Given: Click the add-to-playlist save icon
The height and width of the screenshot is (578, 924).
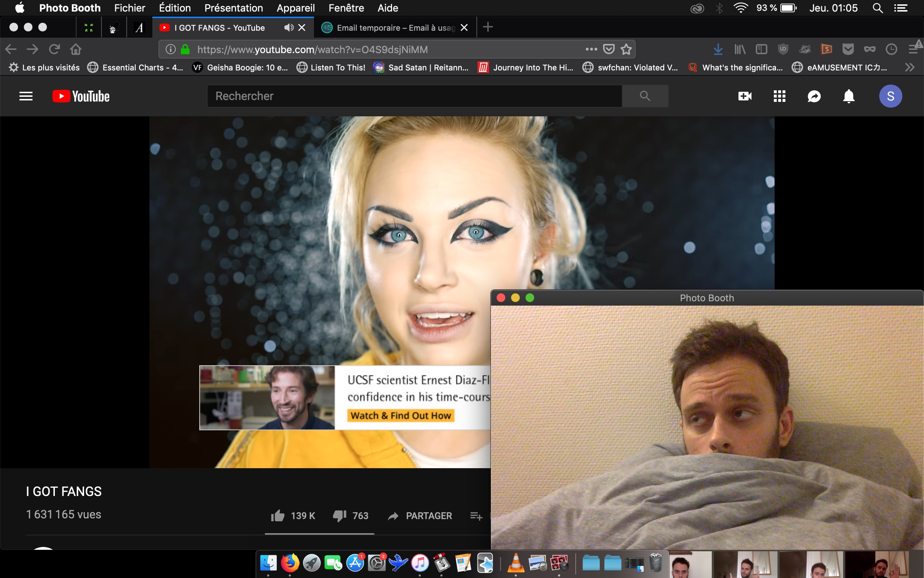Looking at the screenshot, I should click(x=476, y=516).
